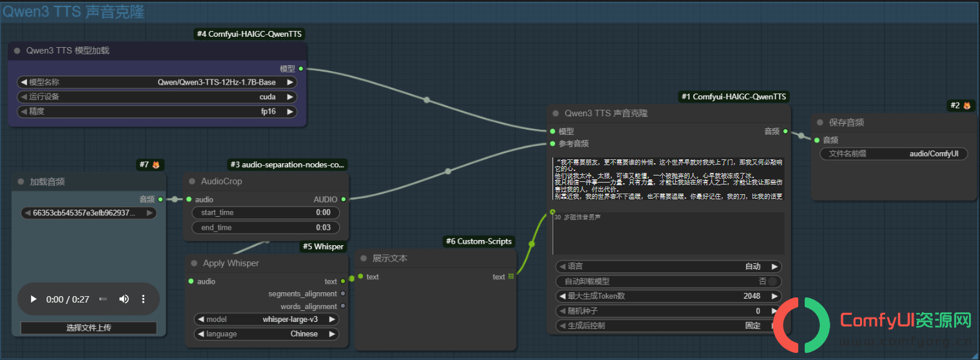This screenshot has width=980, height=360.
Task: Open the 模型名称 model dropdown
Action: click(x=157, y=82)
